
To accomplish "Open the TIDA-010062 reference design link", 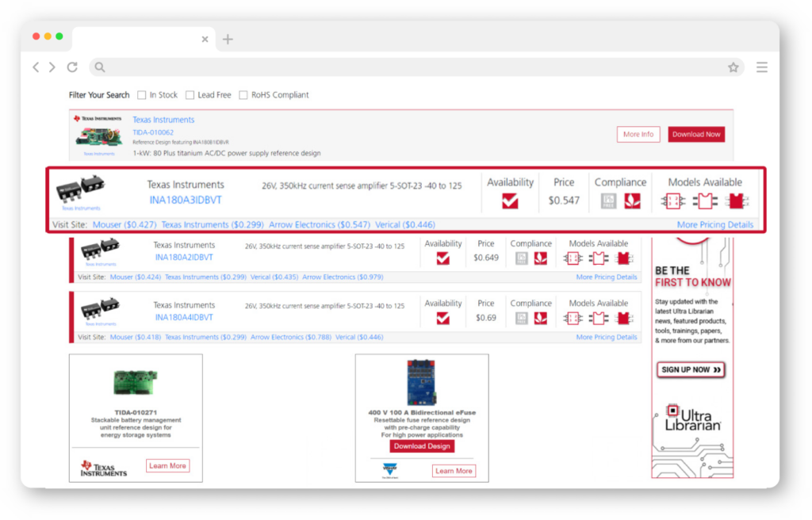I will coord(153,132).
